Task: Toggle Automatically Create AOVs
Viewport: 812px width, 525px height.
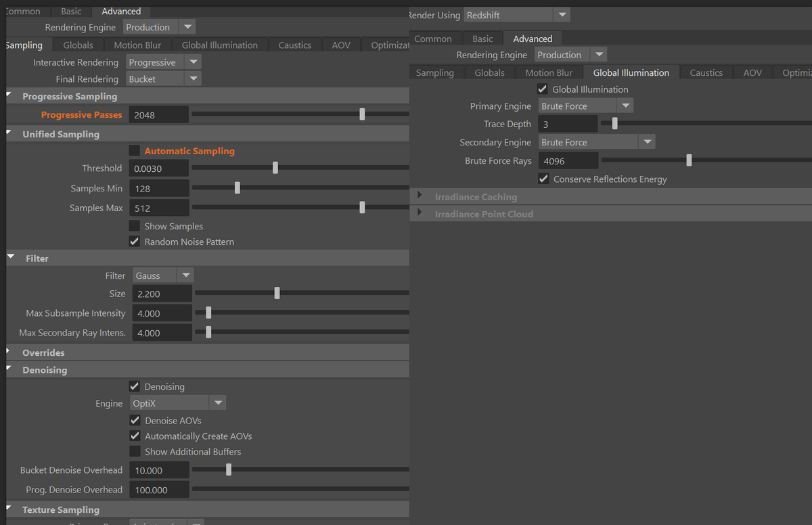Action: 135,436
